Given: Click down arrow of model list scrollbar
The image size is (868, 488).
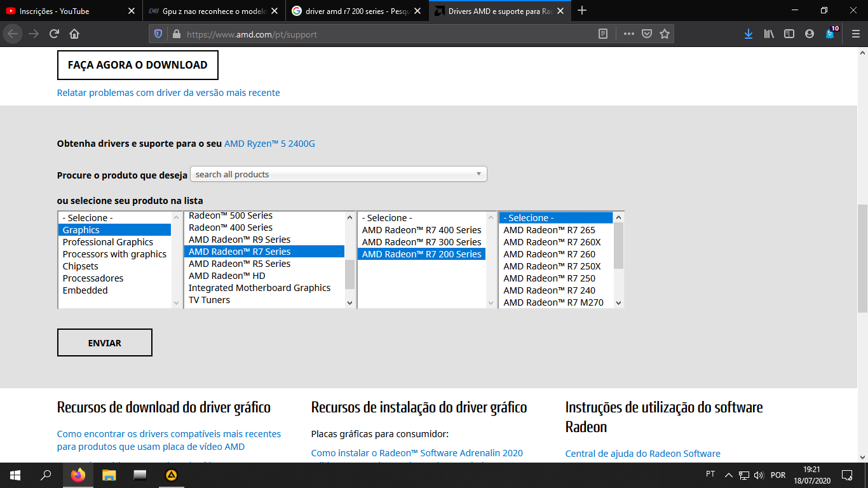Looking at the screenshot, I should click(x=619, y=303).
